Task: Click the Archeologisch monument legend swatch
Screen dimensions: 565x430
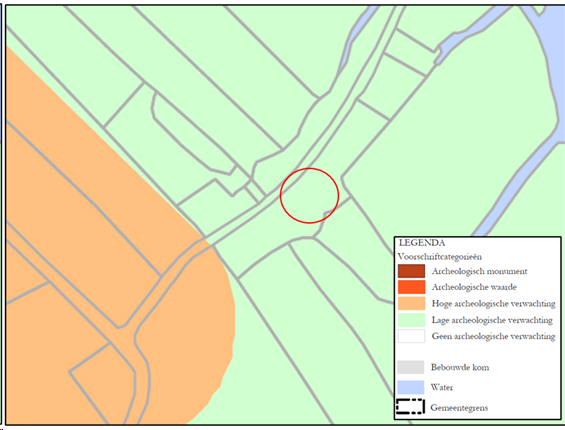Action: point(411,271)
